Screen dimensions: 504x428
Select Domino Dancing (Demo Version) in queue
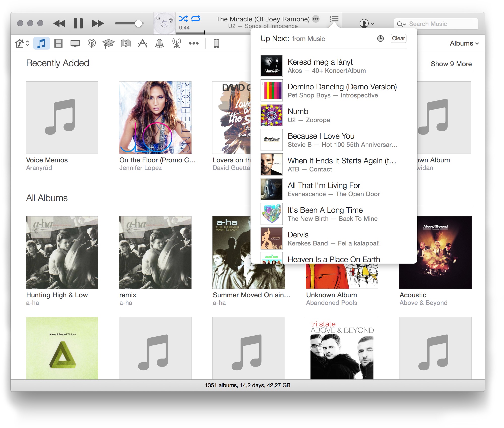point(334,90)
